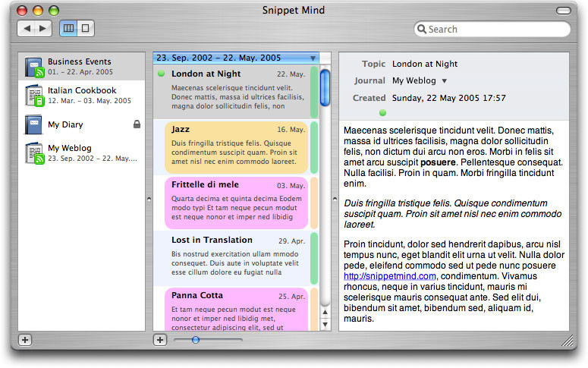Collapse the journals sidebar splitter handle
The image size is (588, 368).
149,200
